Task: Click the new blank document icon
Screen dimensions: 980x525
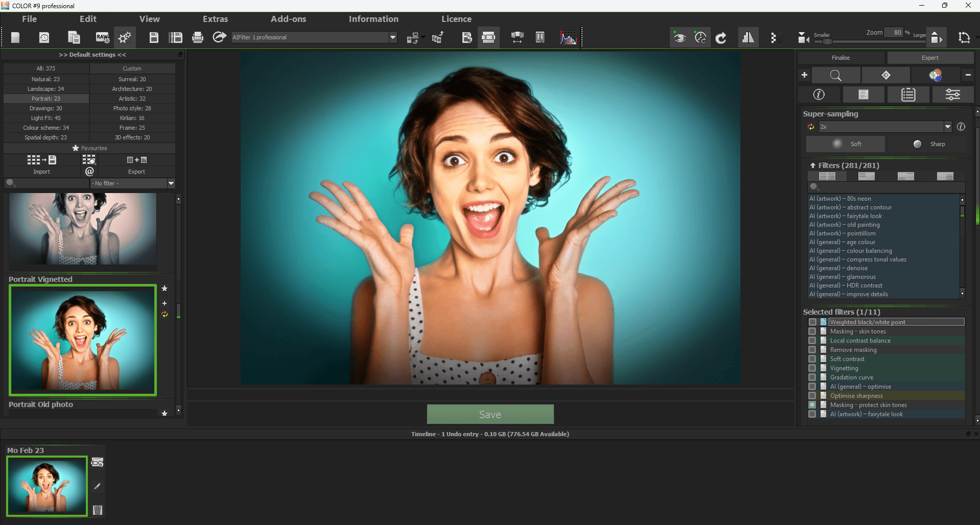Action: [15, 37]
